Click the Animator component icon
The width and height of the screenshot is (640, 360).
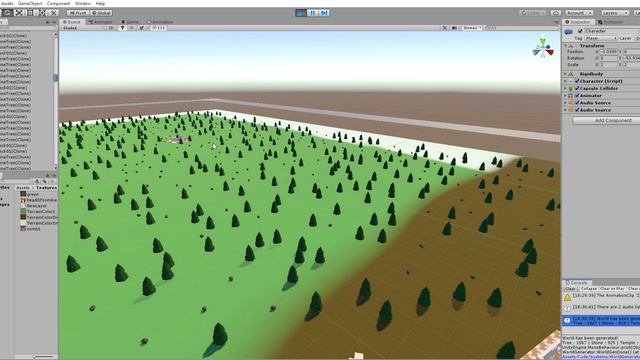pyautogui.click(x=571, y=96)
